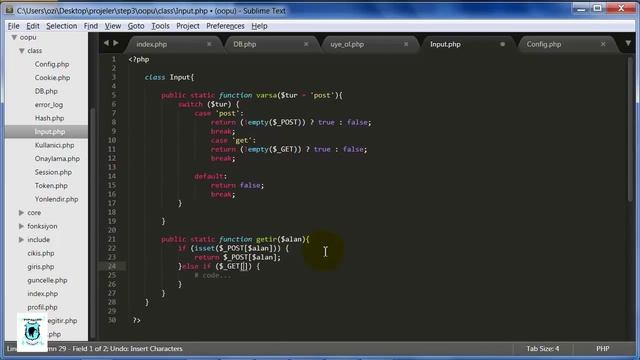Click the '# code...' placeholder comment

[x=213, y=276]
